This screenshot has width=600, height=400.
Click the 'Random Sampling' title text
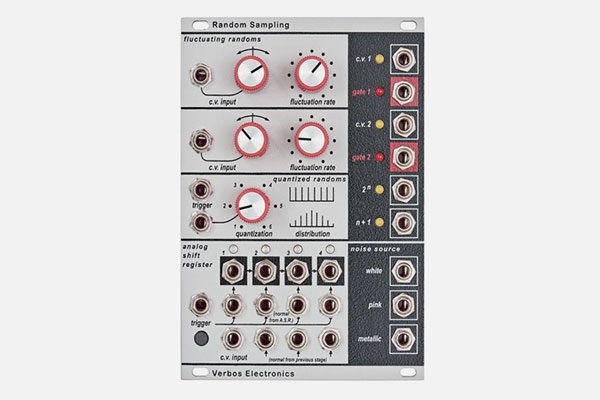coord(251,25)
